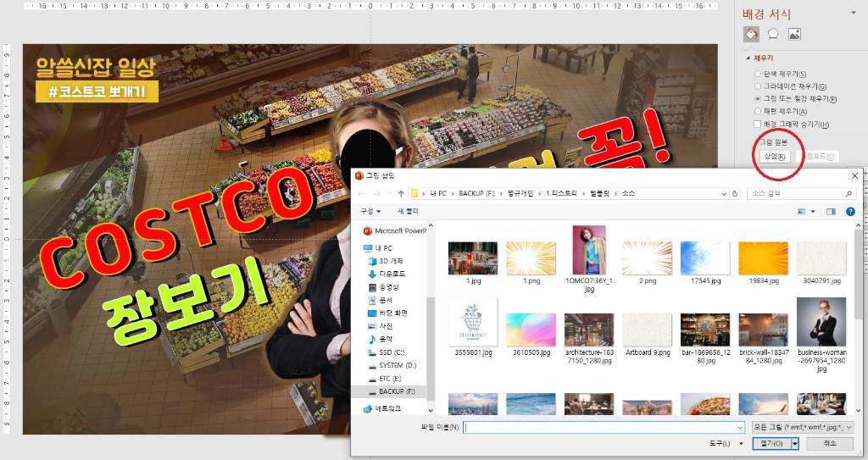Select 문서 folder in navigation tree
The height and width of the screenshot is (460, 868).
point(381,300)
